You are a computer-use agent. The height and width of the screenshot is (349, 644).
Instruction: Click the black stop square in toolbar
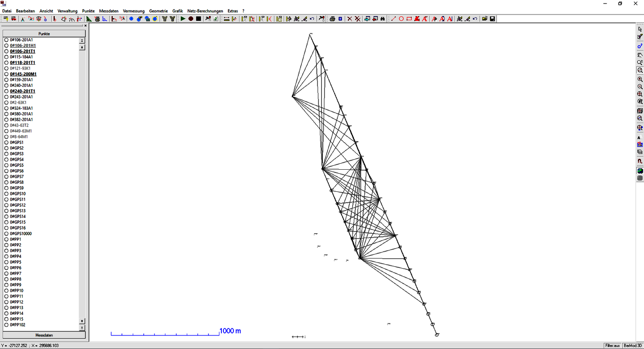pyautogui.click(x=198, y=19)
